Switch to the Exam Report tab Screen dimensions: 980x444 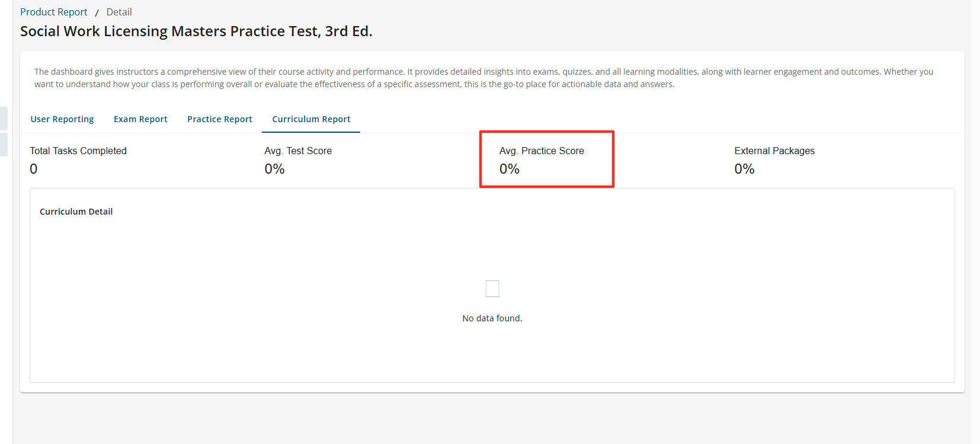coord(140,119)
